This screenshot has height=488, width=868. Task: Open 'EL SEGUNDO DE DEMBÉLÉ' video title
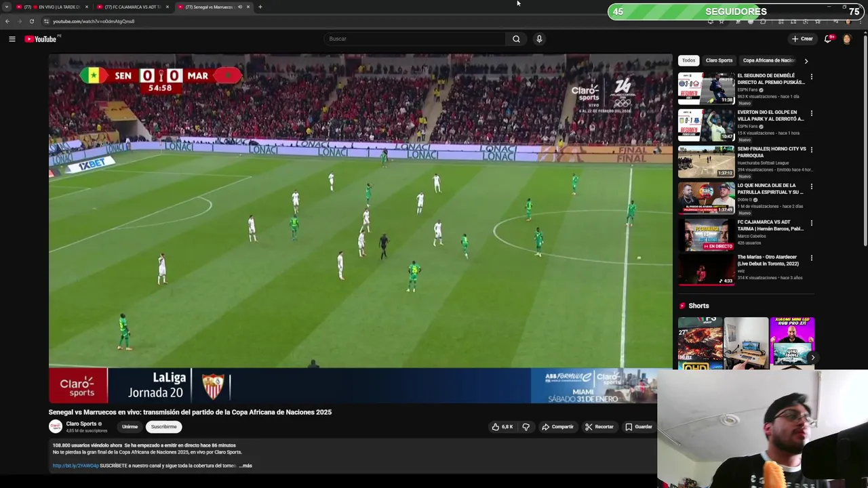click(x=771, y=79)
